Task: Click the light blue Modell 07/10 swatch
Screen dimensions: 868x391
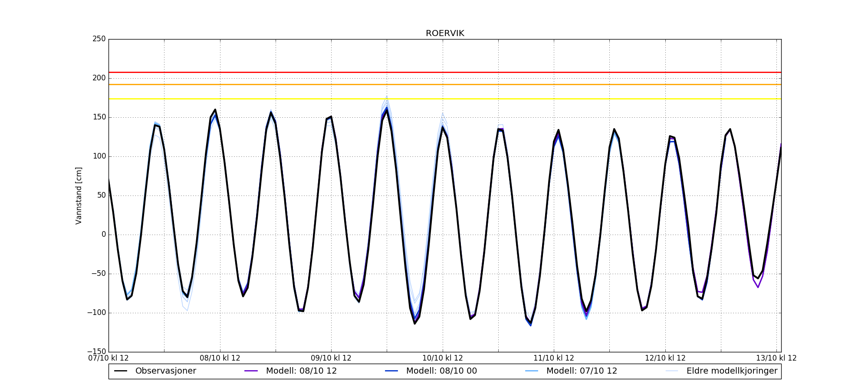Action: 532,371
